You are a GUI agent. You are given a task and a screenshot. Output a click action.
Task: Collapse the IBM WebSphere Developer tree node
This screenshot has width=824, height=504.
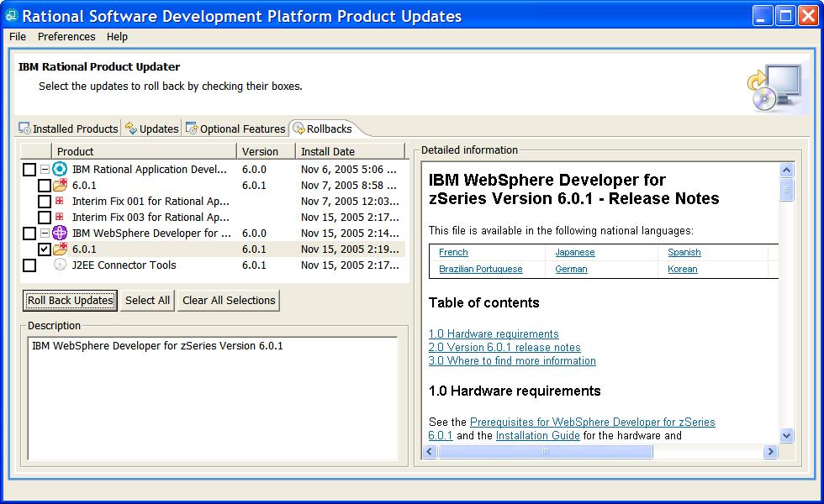[x=45, y=234]
